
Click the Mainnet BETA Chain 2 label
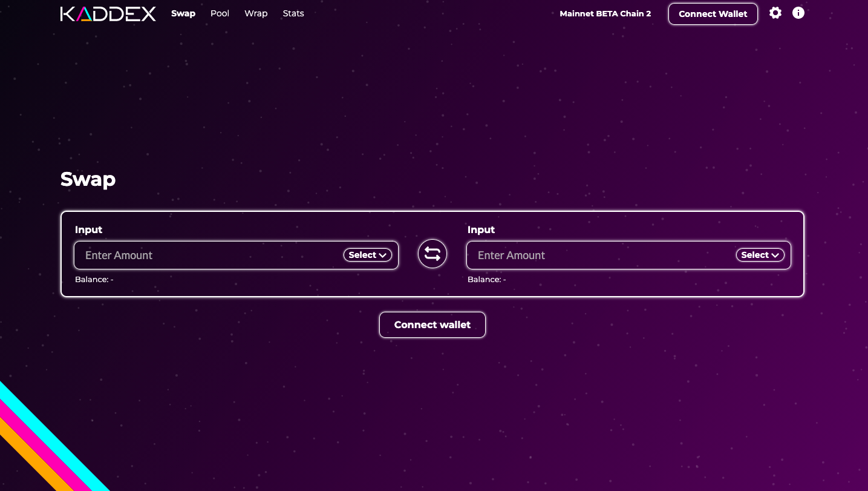coord(605,13)
